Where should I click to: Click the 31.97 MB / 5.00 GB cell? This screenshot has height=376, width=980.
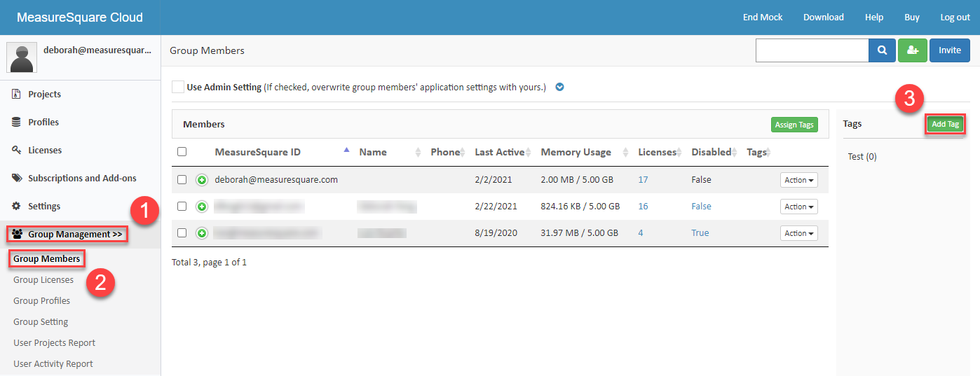tap(579, 233)
